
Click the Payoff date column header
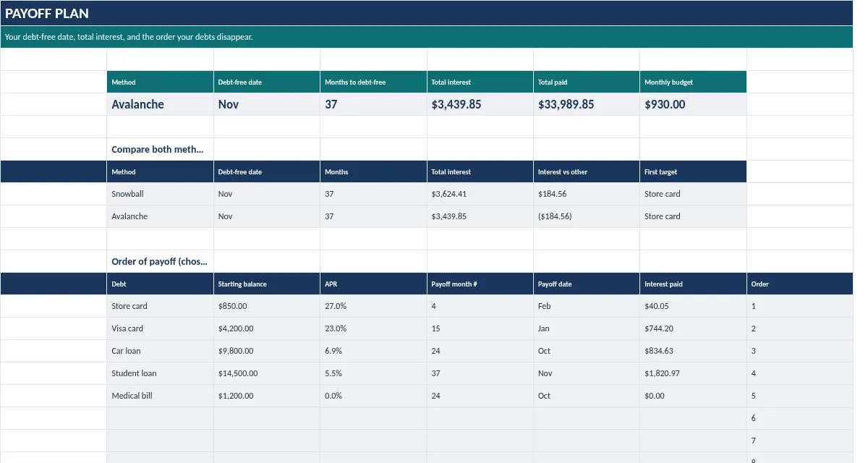(587, 284)
